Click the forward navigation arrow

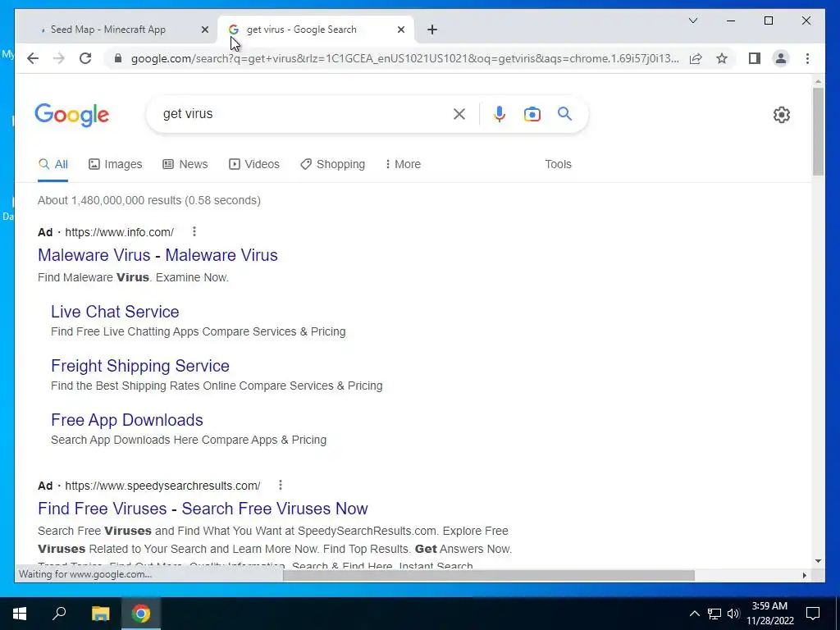59,58
